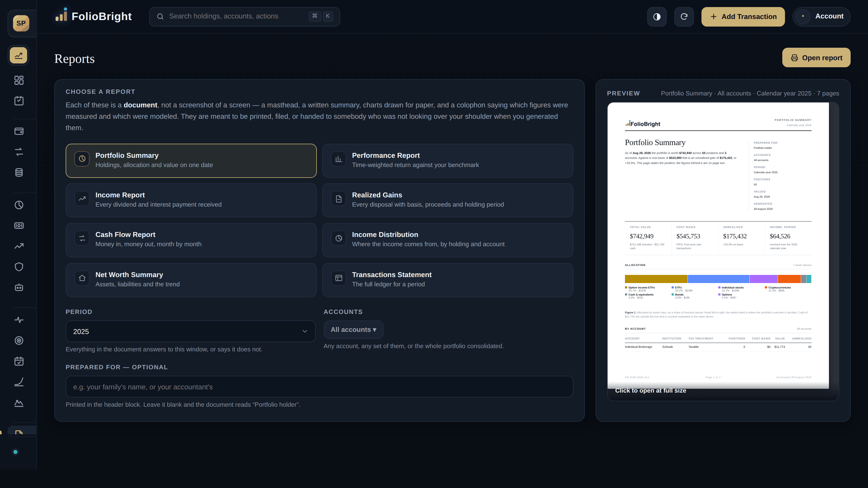Click the Prepared For input field
868x488 pixels.
tap(319, 387)
